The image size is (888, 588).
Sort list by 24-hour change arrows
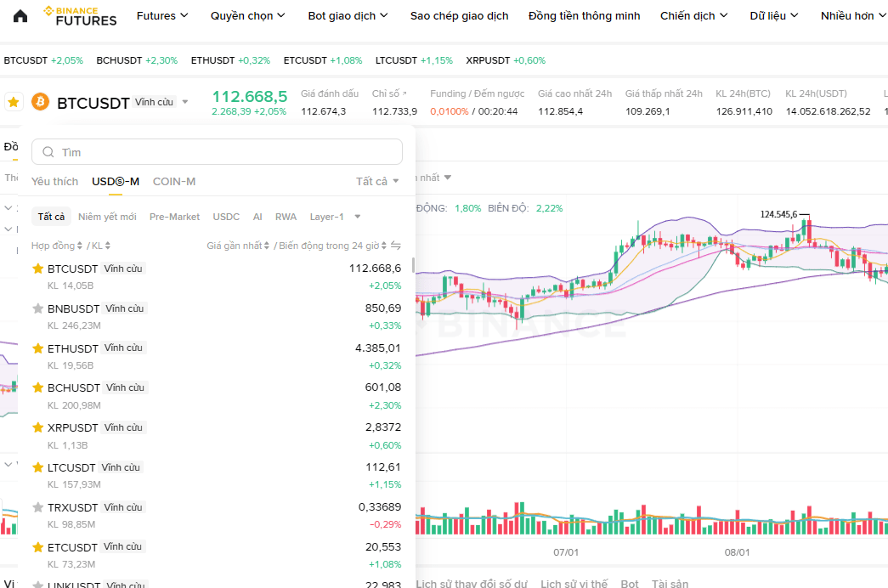pyautogui.click(x=384, y=246)
